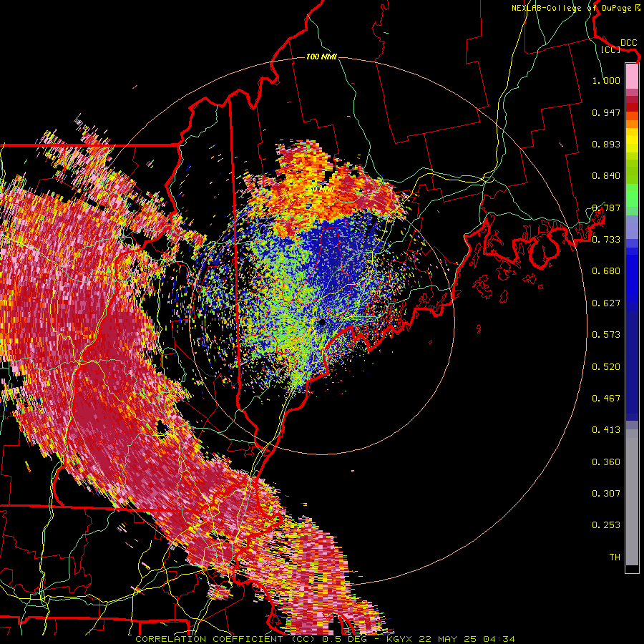Click the pink swatch at top of color bar
Viewport: 644px width, 644px height.
(x=632, y=77)
